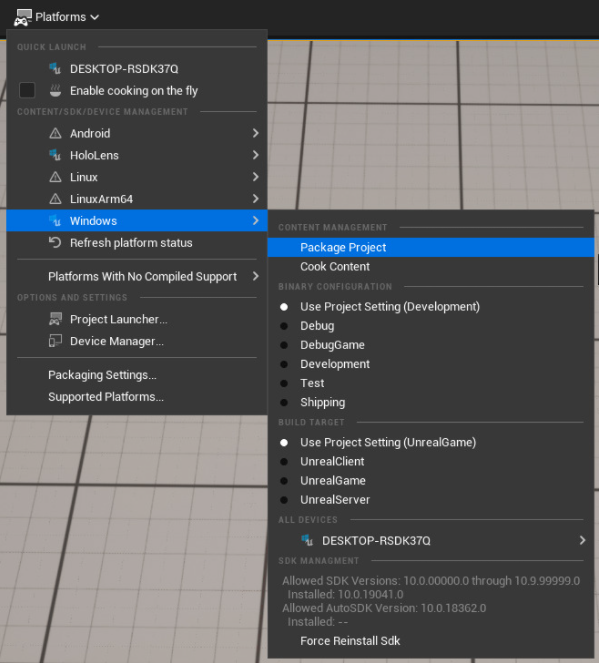The width and height of the screenshot is (601, 663).
Task: Select Use Project Setting (Development) radio
Action: [x=284, y=307]
